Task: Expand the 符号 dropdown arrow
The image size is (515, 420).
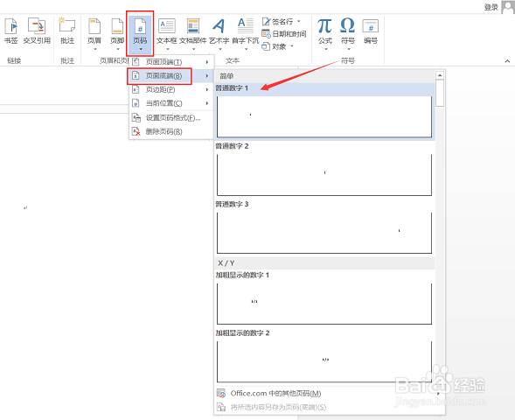Action: click(349, 49)
